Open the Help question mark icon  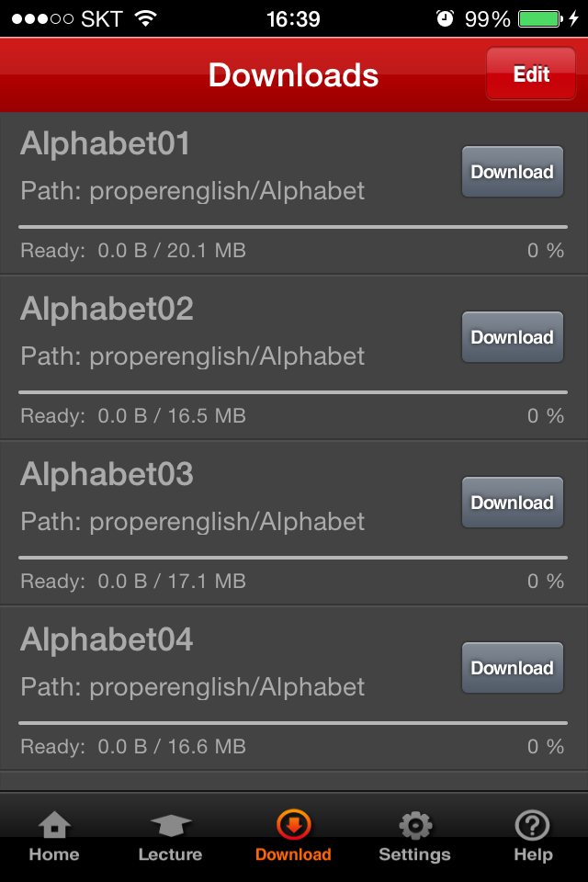[x=532, y=825]
